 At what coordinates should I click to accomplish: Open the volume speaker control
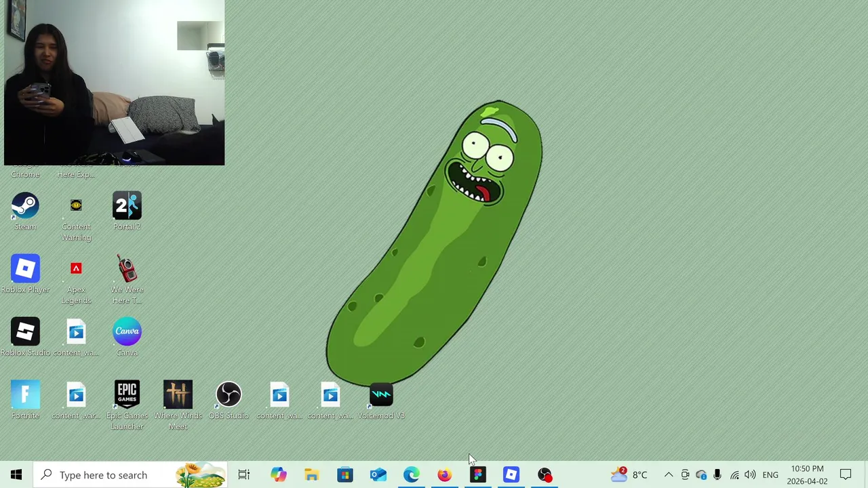click(750, 475)
